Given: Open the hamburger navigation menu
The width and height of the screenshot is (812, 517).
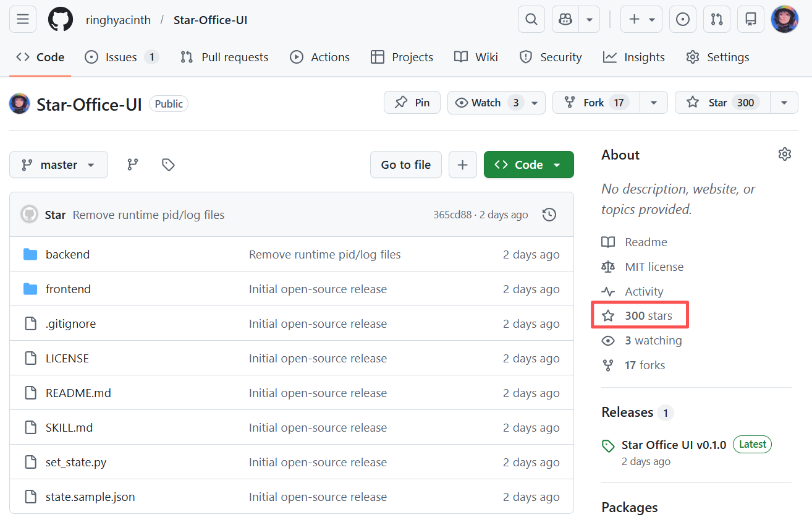Looking at the screenshot, I should pos(23,20).
